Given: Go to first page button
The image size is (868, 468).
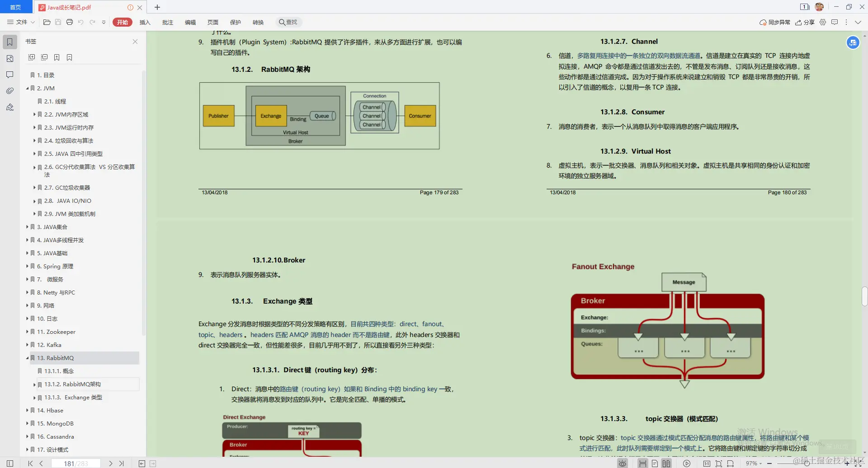Looking at the screenshot, I should (30, 463).
